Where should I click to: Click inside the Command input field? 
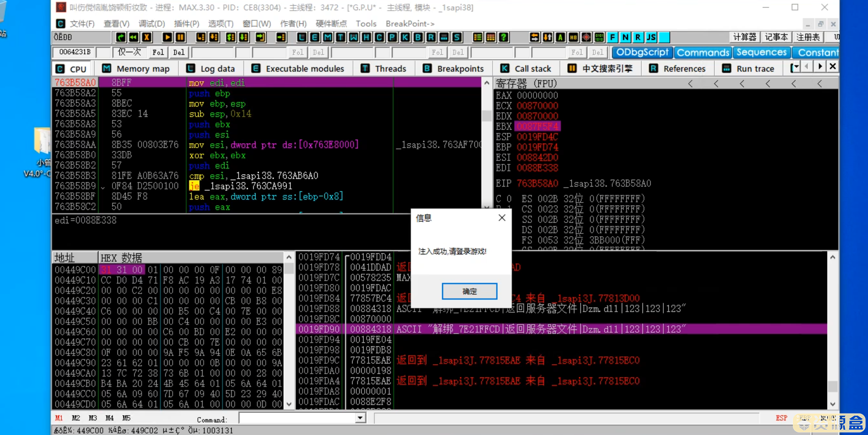point(297,418)
